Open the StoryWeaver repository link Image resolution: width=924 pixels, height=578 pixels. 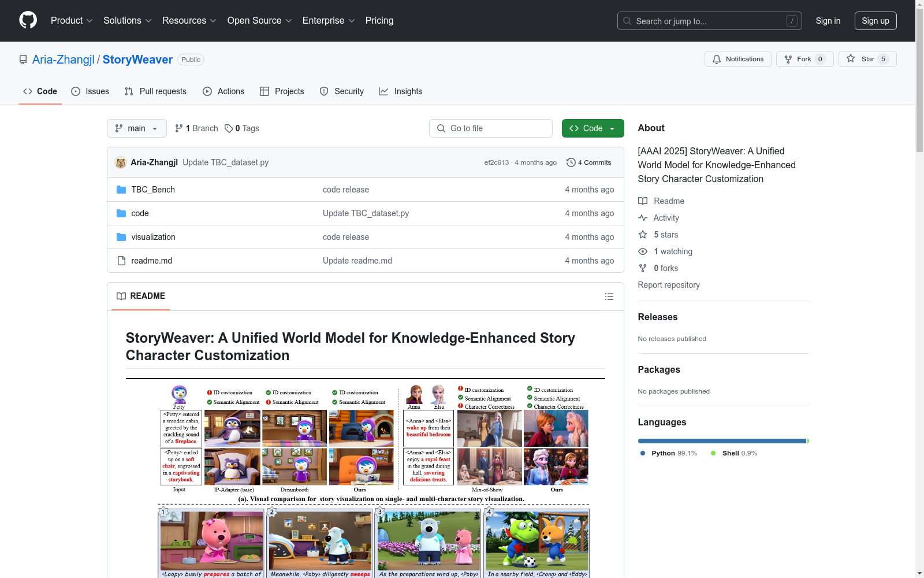137,60
